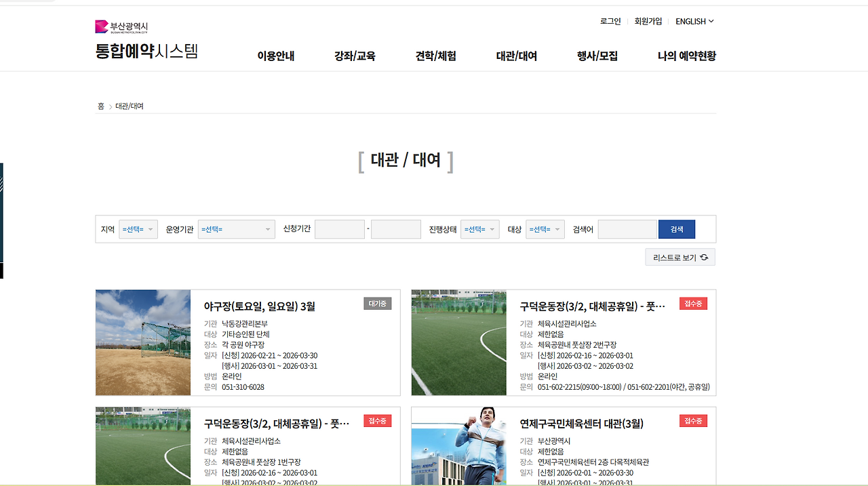Click 접수중 badge on 연제구국민체육센터 card
This screenshot has width=868, height=486.
(694, 421)
